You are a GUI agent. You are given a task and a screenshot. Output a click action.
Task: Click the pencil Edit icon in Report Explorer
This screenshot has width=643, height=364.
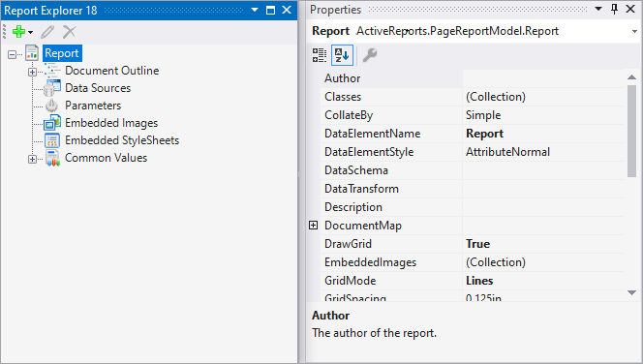tap(47, 32)
